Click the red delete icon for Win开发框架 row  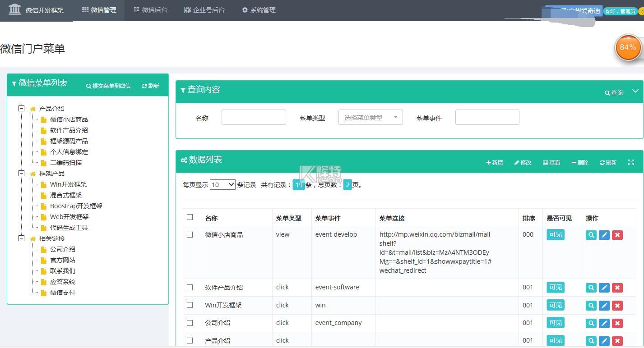(x=617, y=306)
